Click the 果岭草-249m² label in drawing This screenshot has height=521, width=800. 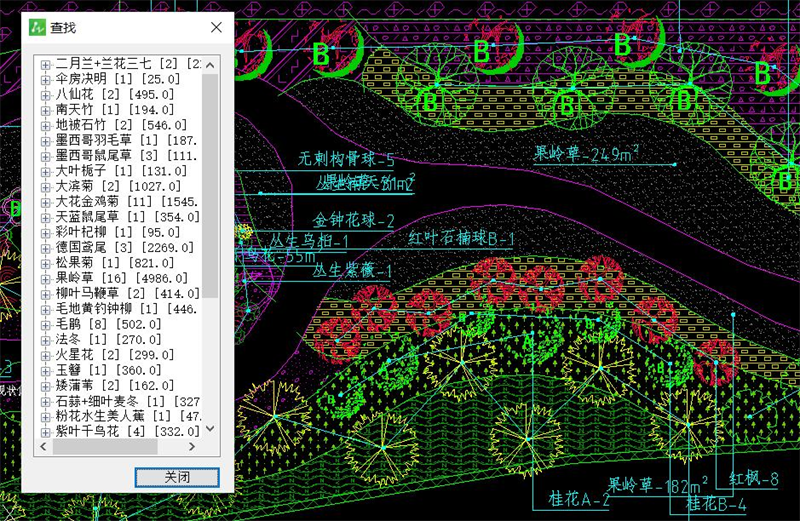[586, 153]
